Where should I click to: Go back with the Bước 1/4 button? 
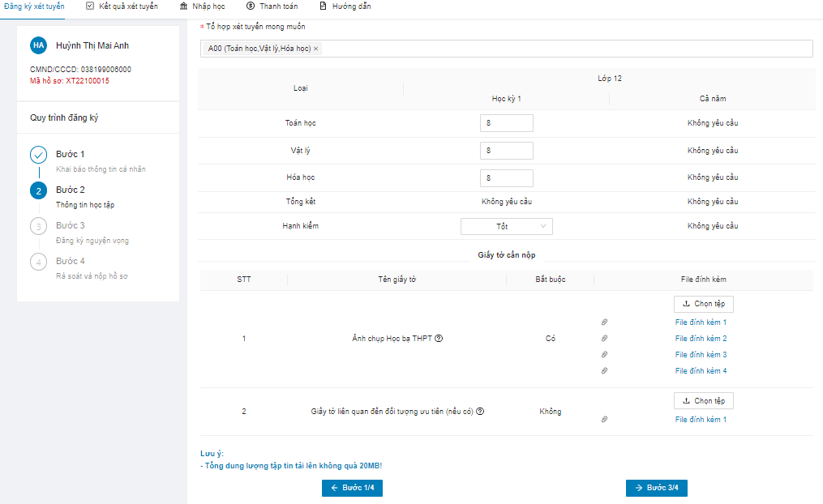[x=353, y=488]
